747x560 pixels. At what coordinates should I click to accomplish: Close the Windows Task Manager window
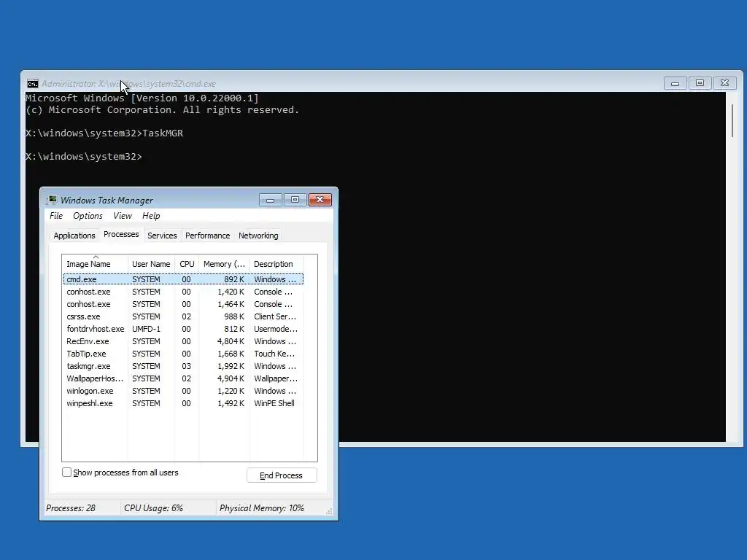click(320, 200)
